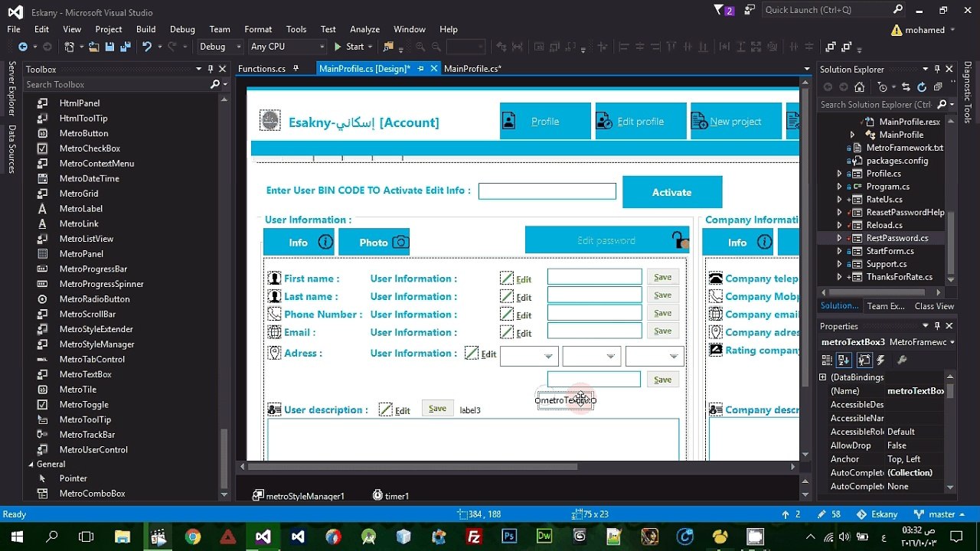Open FileZilla from the taskbar

point(474,536)
